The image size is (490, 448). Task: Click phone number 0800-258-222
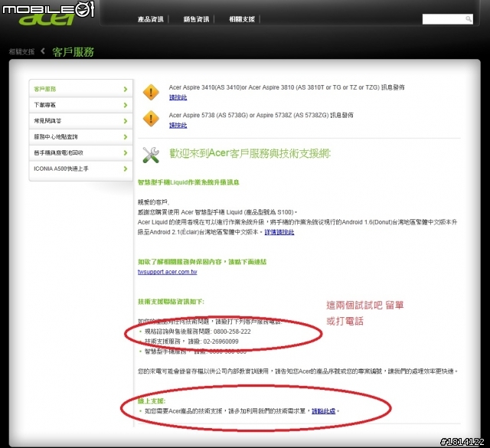click(232, 332)
